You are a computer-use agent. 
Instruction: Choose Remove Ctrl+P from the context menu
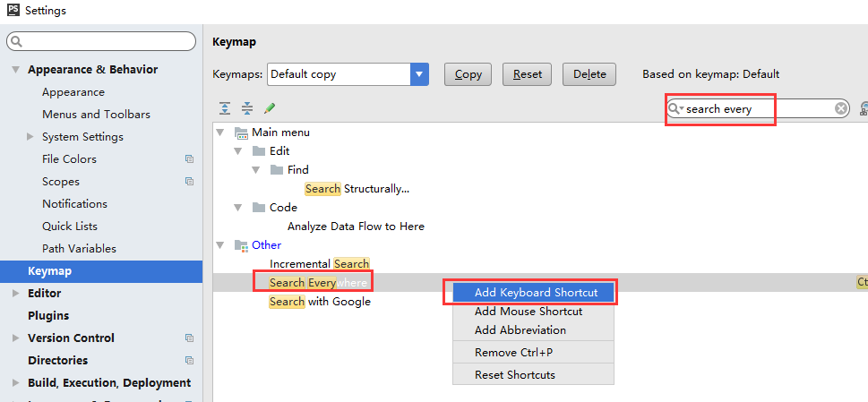click(513, 353)
